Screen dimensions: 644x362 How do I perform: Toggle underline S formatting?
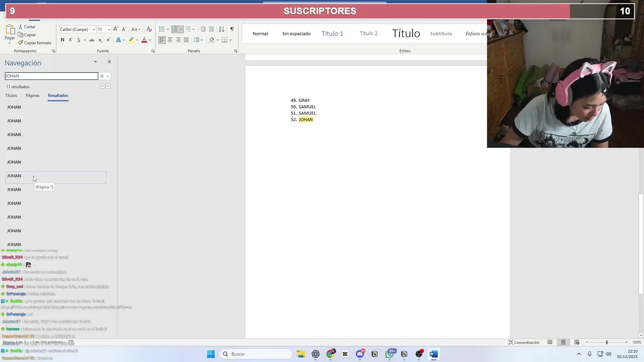point(78,40)
